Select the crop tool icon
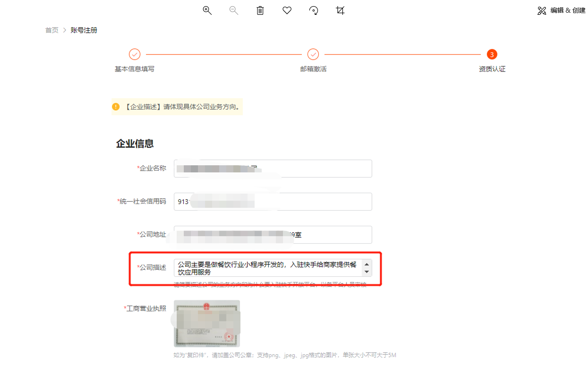Viewport: 588px width, 384px height. click(340, 10)
